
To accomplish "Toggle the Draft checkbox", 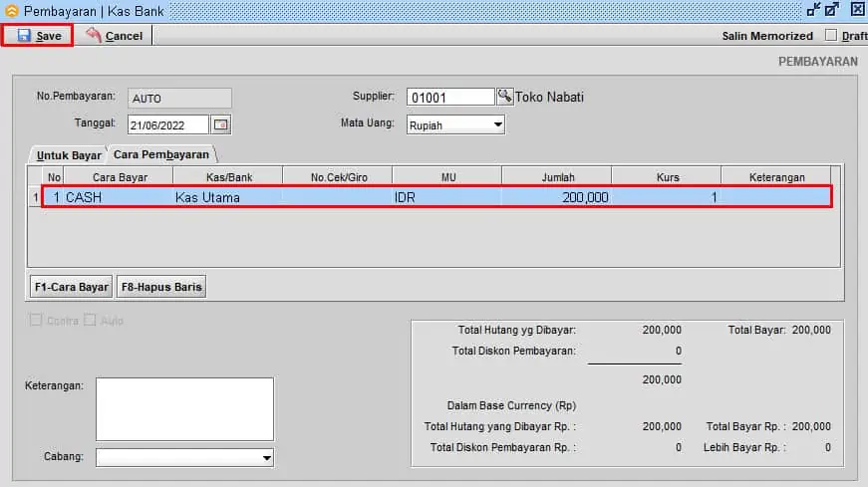I will [830, 35].
